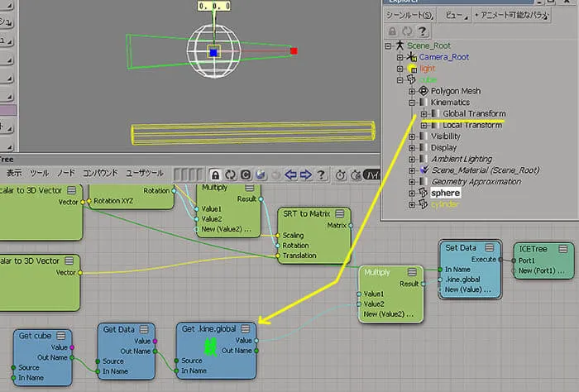Expand the Camera_Root tree node
The height and width of the screenshot is (392, 579).
(x=400, y=57)
